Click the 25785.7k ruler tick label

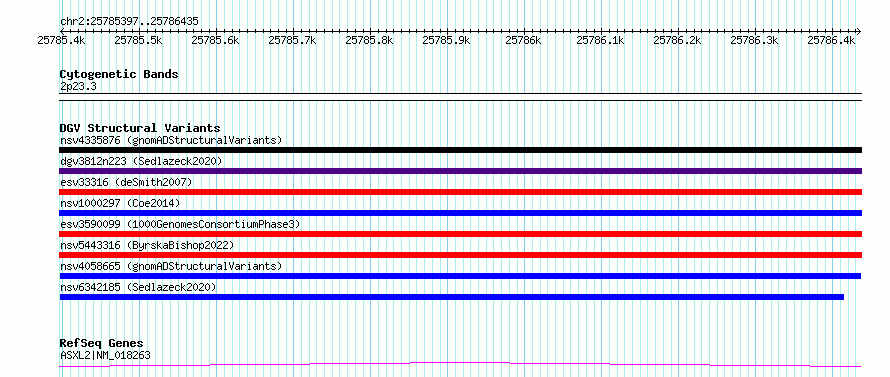click(x=292, y=40)
